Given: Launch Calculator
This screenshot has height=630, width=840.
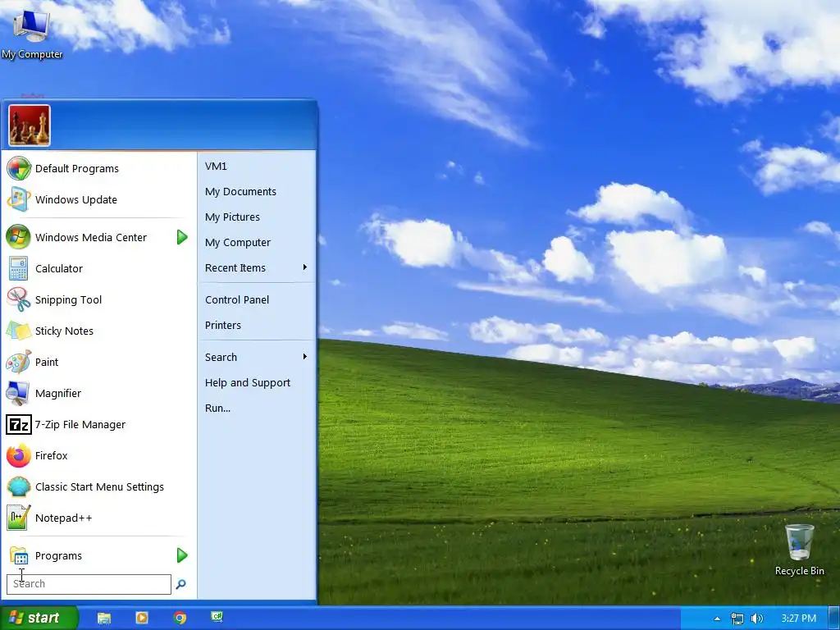Looking at the screenshot, I should 99,268.
